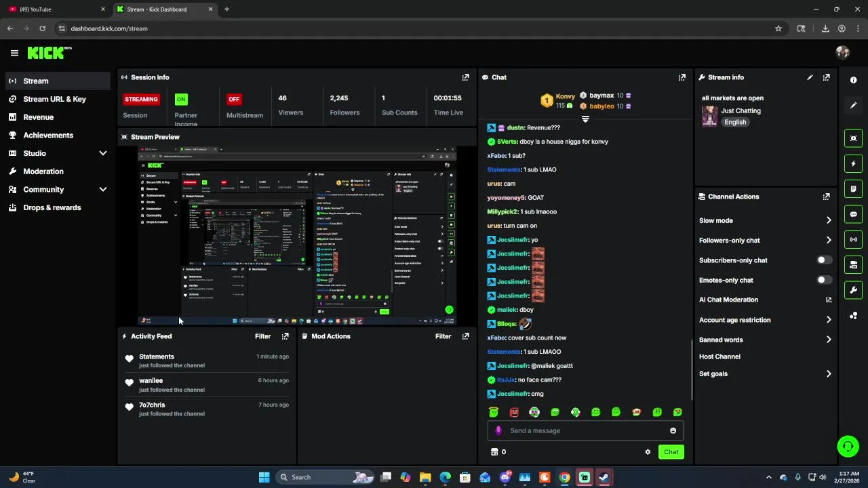868x488 pixels.
Task: Toggle the chat bubble widget icon in sidebar
Action: pos(853,214)
